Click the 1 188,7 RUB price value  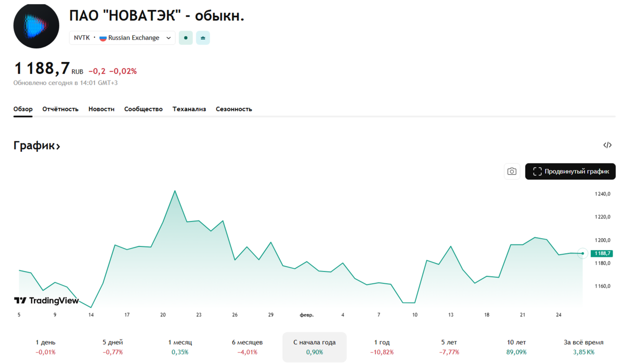click(x=48, y=69)
